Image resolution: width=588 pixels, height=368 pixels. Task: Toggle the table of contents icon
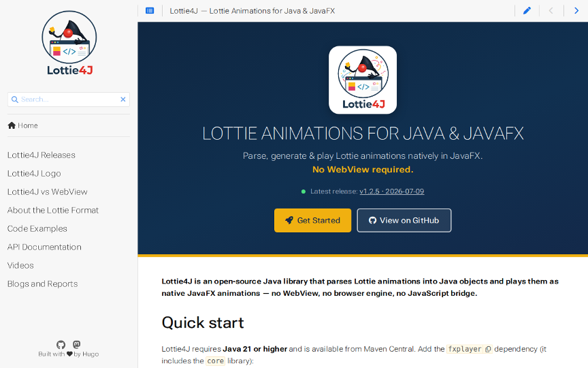coord(150,10)
